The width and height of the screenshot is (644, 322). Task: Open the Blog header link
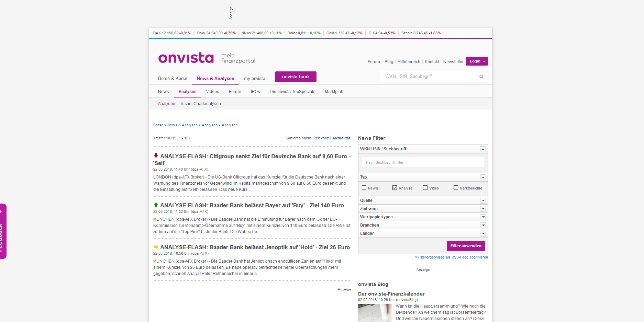[x=389, y=62]
